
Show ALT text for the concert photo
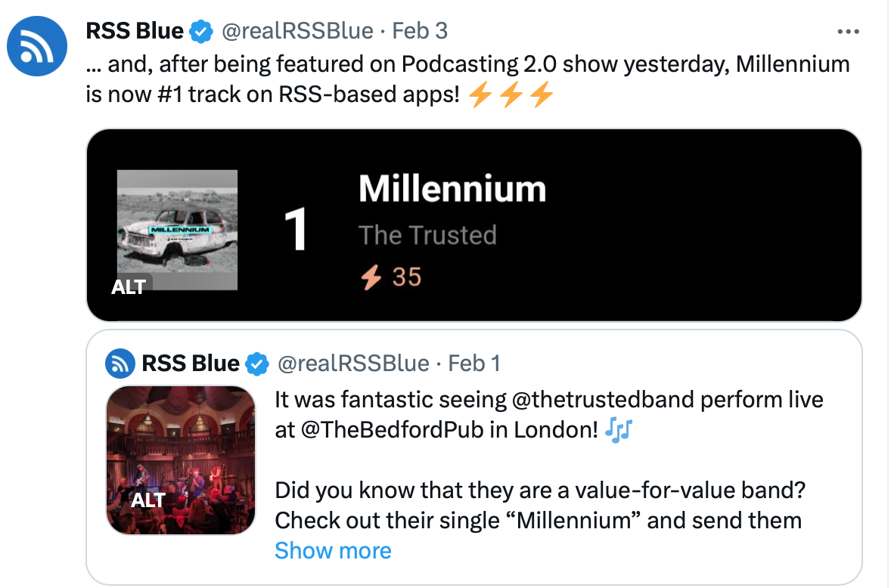pos(147,500)
